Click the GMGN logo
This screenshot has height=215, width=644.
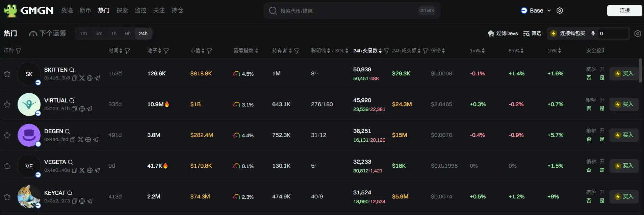[29, 11]
